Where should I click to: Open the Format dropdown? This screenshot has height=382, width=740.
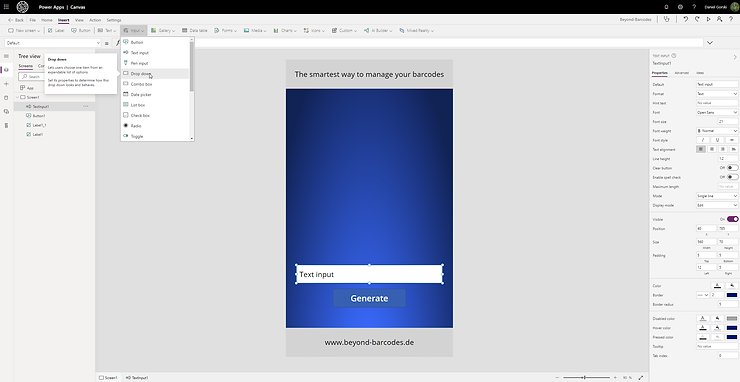(x=717, y=93)
